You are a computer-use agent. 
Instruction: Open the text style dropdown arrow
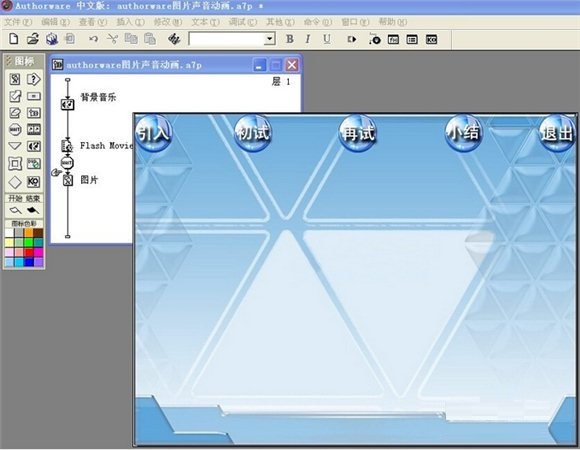tap(270, 39)
